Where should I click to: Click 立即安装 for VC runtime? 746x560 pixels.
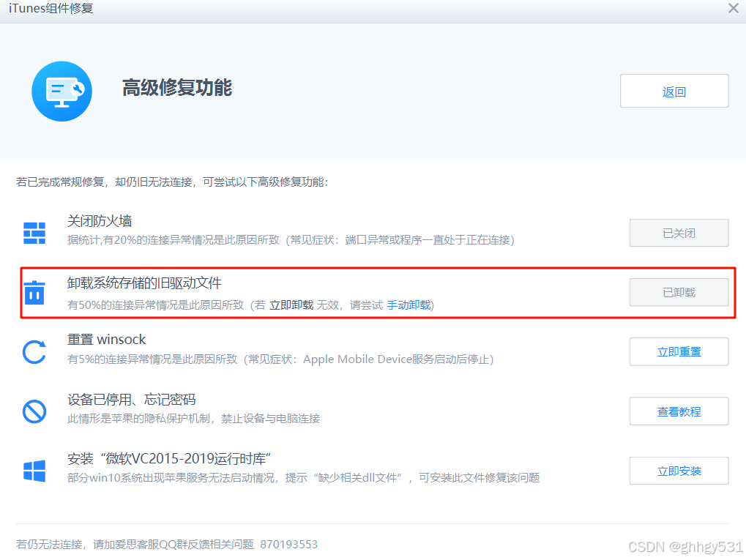point(679,471)
